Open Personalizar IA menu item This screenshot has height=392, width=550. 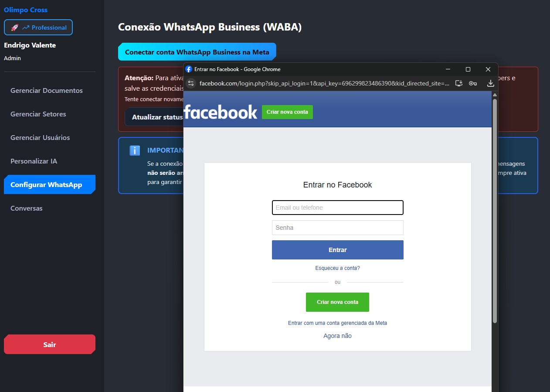(x=34, y=161)
